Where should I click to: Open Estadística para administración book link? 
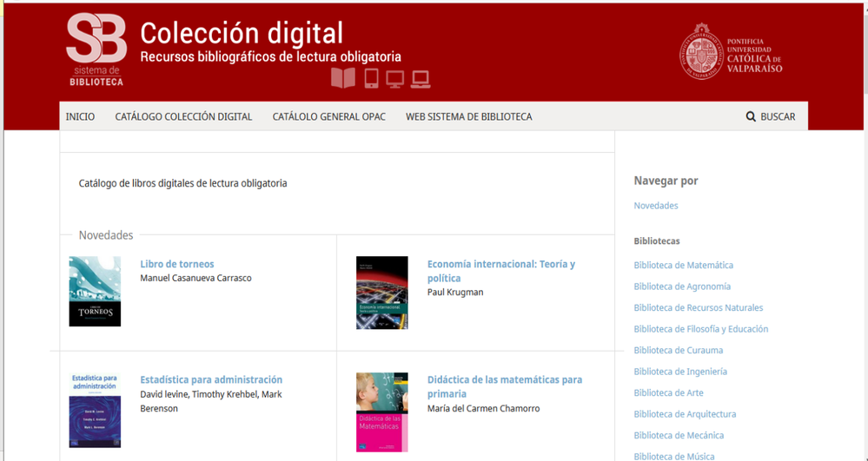[x=211, y=379]
